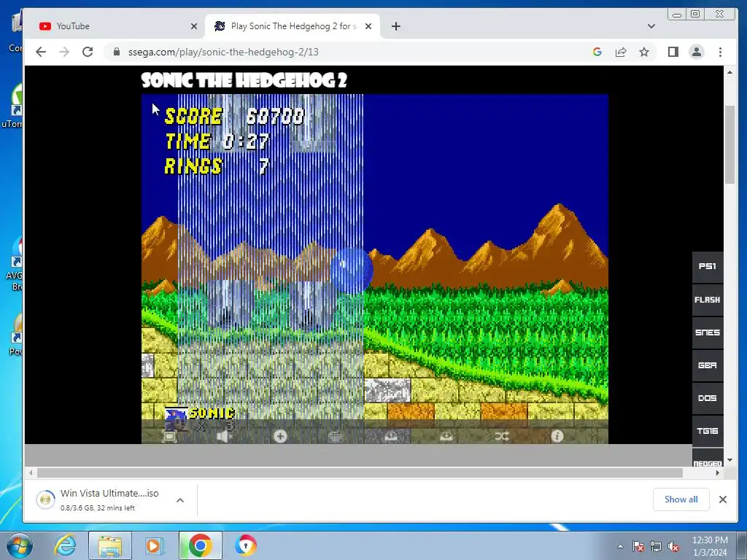The height and width of the screenshot is (560, 747).
Task: Click the horizontal scrollbar thumb
Action: click(360, 472)
